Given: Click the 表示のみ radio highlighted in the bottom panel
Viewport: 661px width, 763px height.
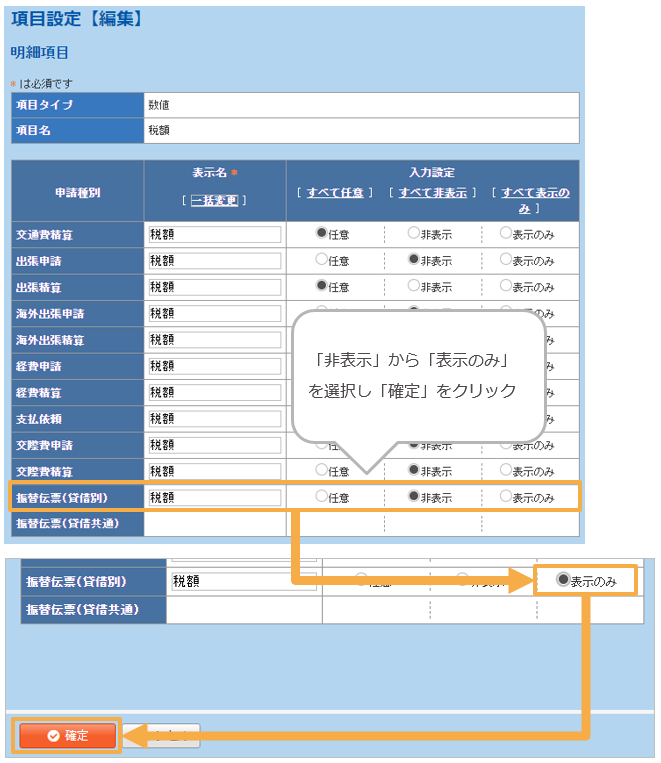Looking at the screenshot, I should (564, 580).
